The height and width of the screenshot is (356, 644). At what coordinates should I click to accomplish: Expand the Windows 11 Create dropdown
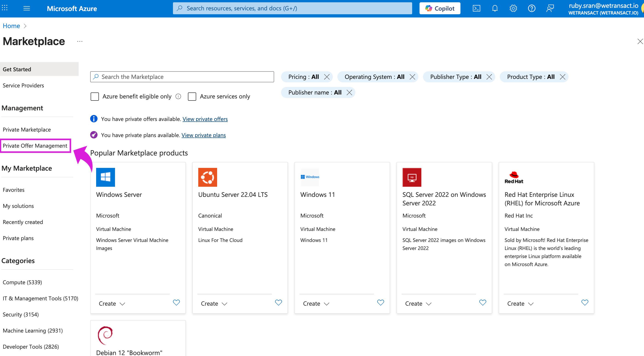(316, 304)
